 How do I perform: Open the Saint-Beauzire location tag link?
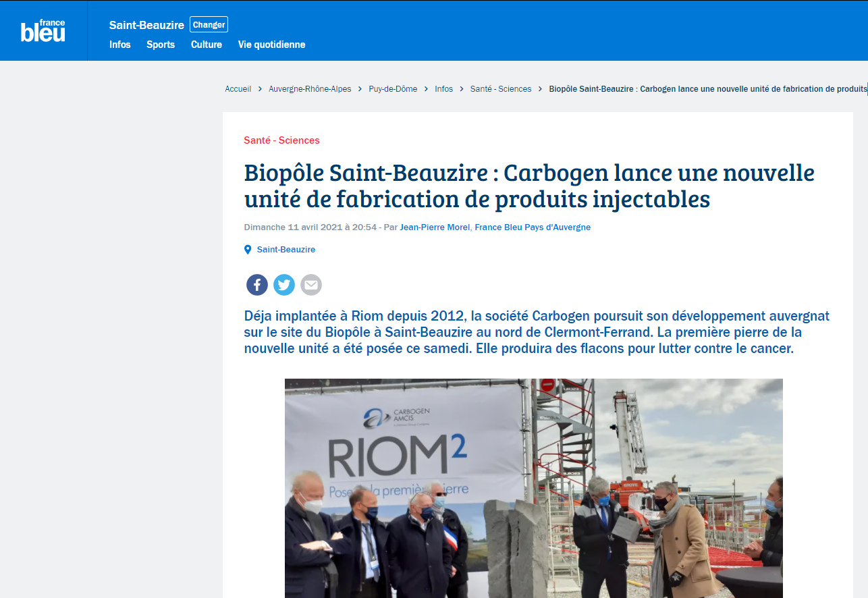(286, 250)
